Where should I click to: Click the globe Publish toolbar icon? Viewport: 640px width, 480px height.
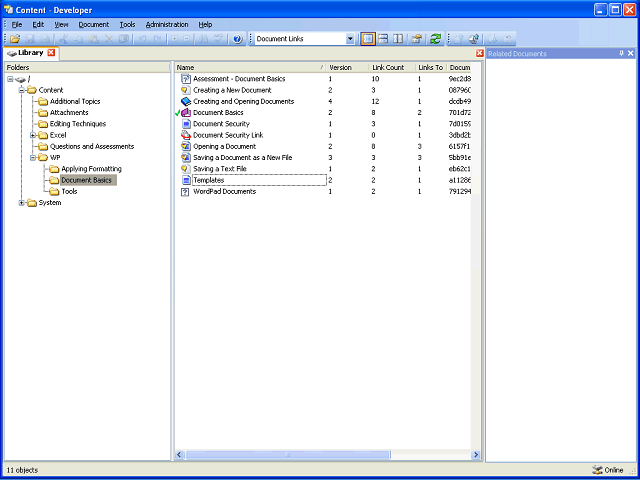click(x=474, y=39)
